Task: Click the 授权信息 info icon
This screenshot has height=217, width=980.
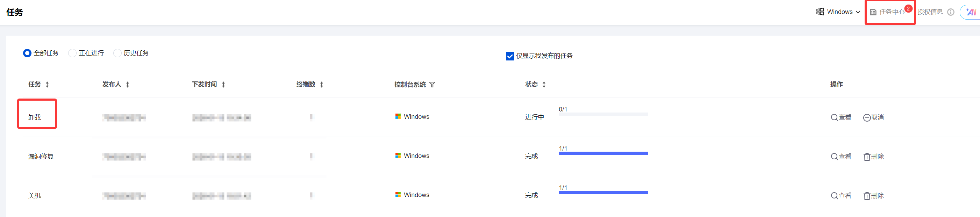Action: click(951, 12)
